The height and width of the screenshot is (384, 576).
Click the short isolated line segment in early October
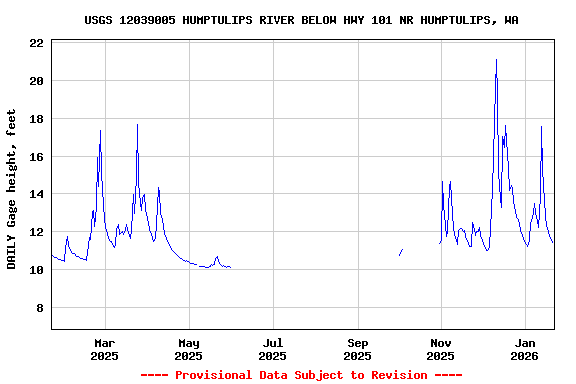tap(401, 252)
